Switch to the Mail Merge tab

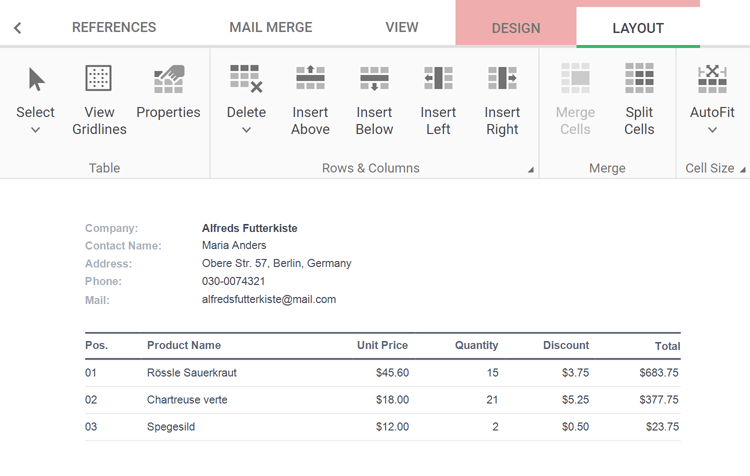[x=271, y=27]
